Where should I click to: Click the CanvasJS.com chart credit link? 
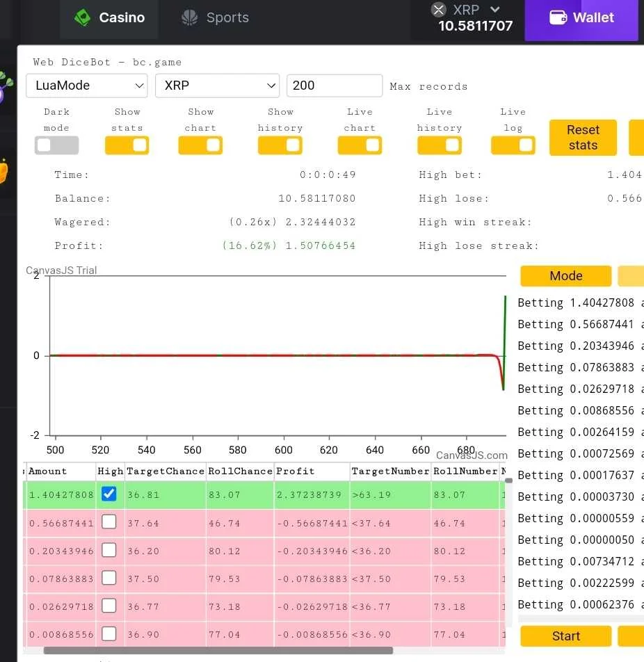(472, 455)
